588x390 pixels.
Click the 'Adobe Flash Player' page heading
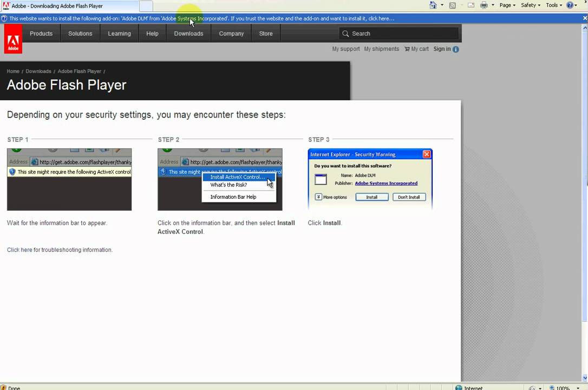click(x=67, y=85)
